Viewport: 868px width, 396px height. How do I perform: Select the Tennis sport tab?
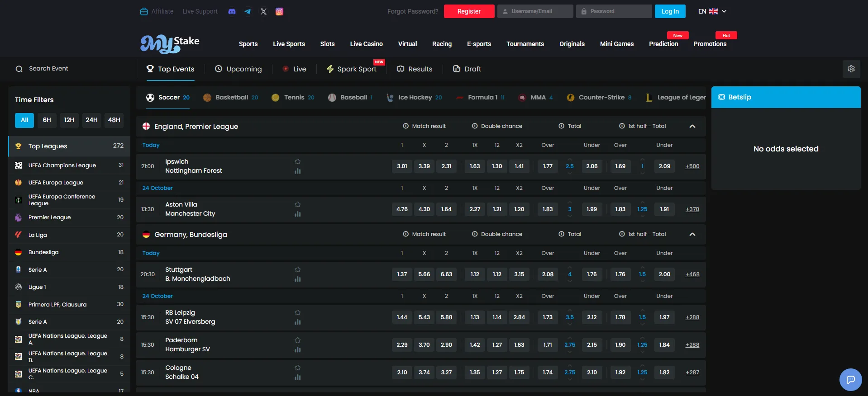coord(293,97)
